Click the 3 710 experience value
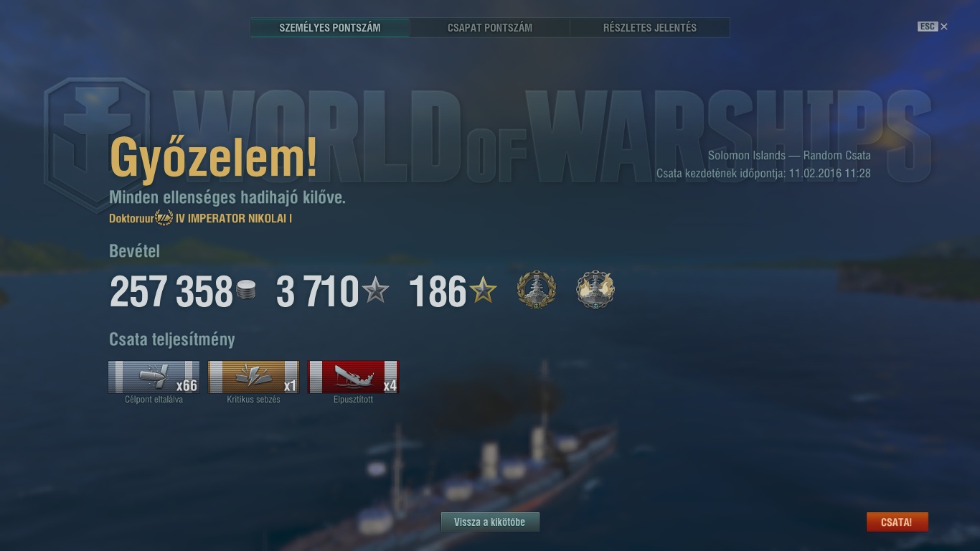Screen dimensions: 980x551 318,292
